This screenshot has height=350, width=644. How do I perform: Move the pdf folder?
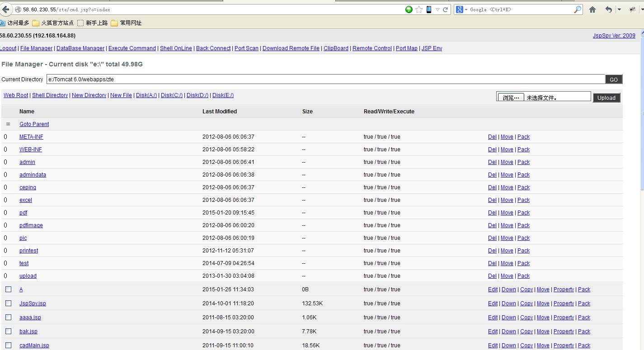coord(507,213)
